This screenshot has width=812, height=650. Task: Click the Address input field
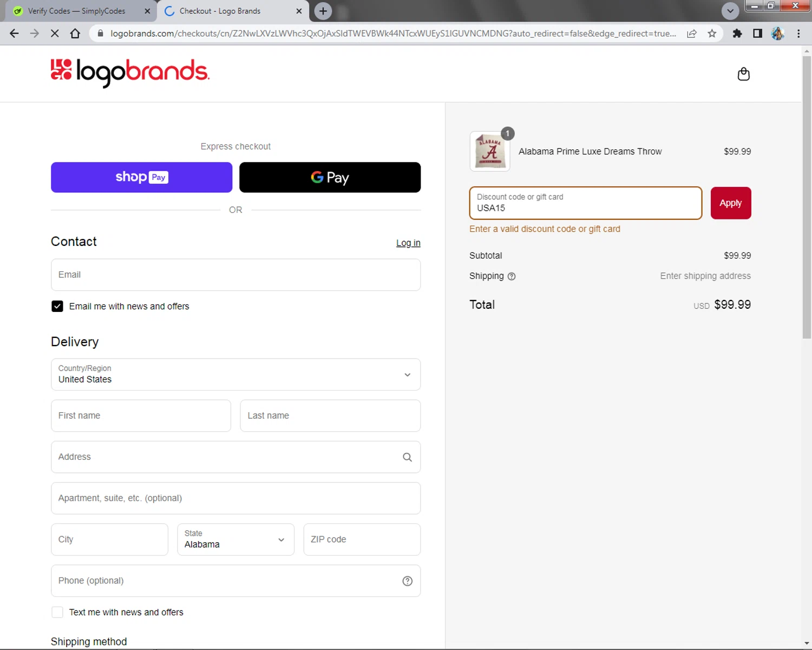tap(235, 457)
